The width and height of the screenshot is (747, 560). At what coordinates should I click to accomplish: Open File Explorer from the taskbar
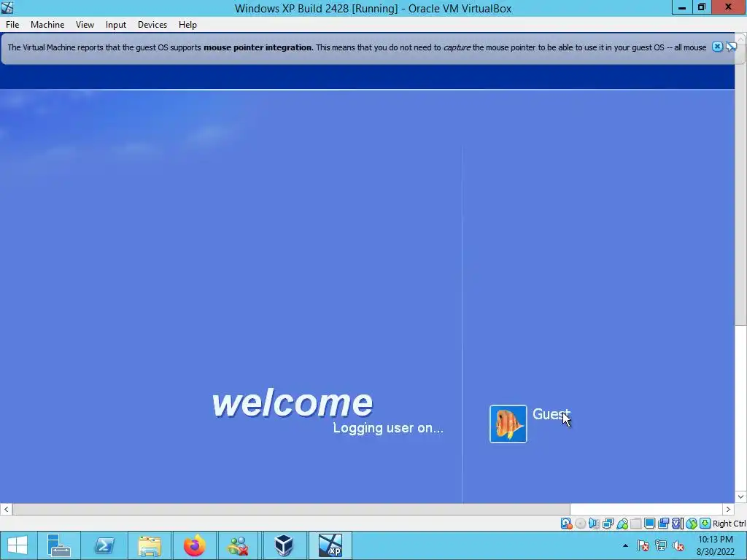150,545
